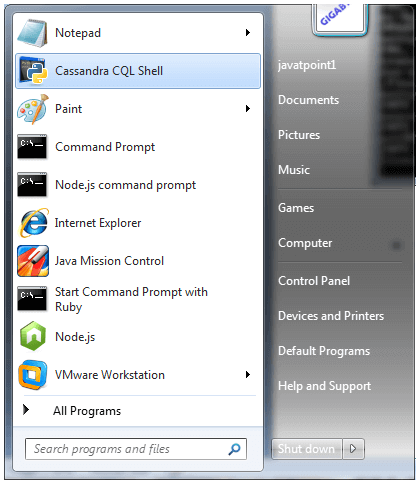Open Devices and Printers
418x484 pixels.
tap(331, 316)
